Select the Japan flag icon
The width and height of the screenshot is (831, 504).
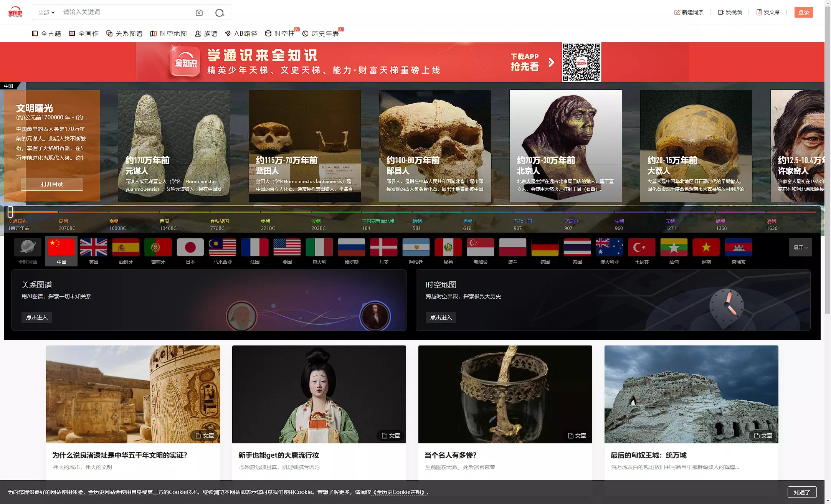click(190, 248)
